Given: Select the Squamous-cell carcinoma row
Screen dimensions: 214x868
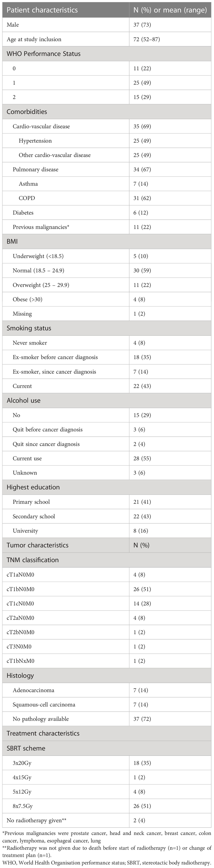Looking at the screenshot, I should click(107, 705).
